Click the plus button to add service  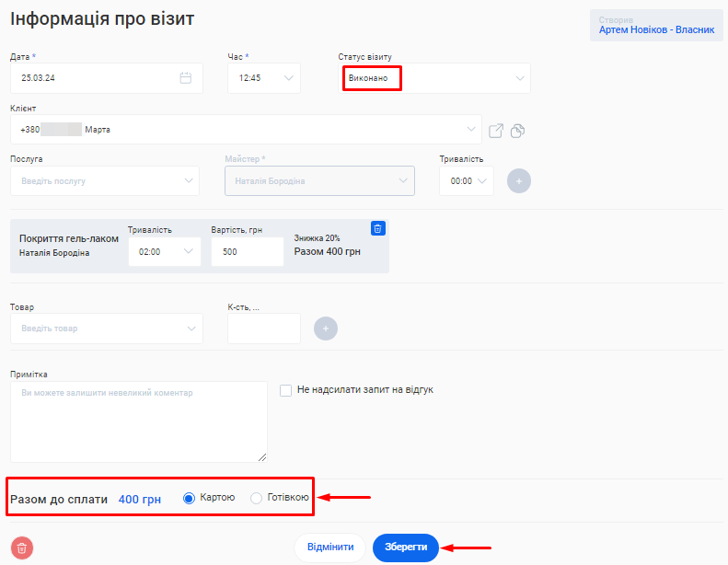[x=518, y=181]
